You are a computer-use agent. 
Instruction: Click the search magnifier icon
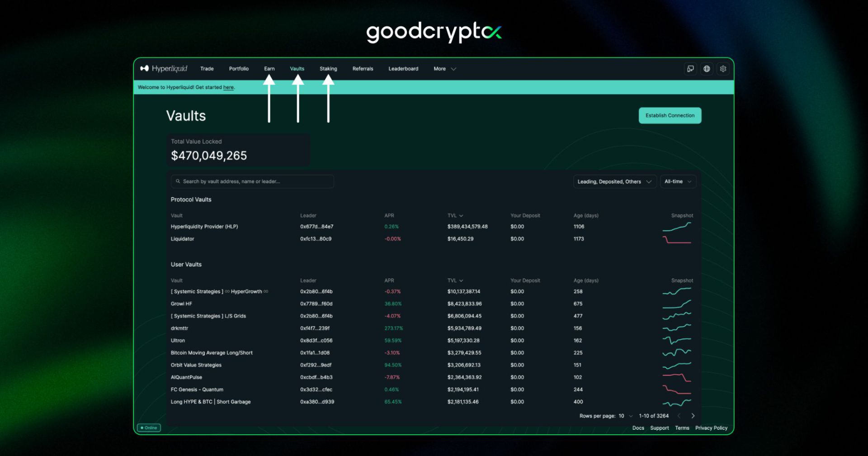(x=178, y=181)
